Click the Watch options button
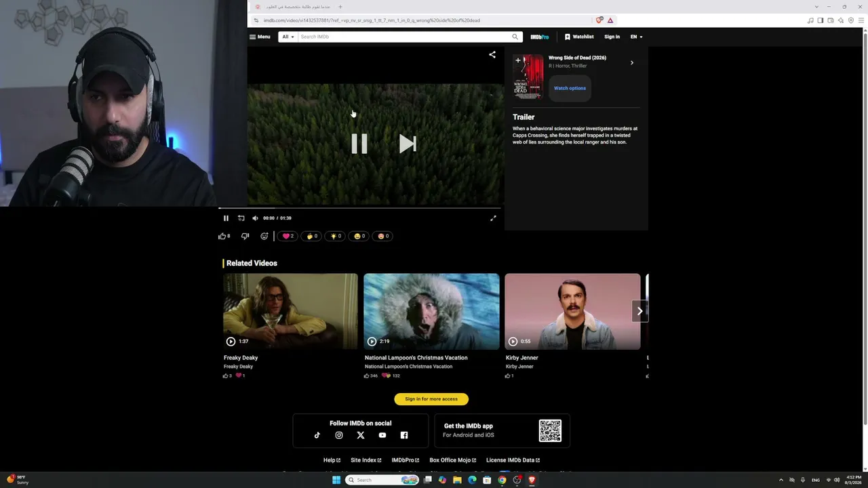Screen dimensions: 868x488 pyautogui.click(x=570, y=88)
